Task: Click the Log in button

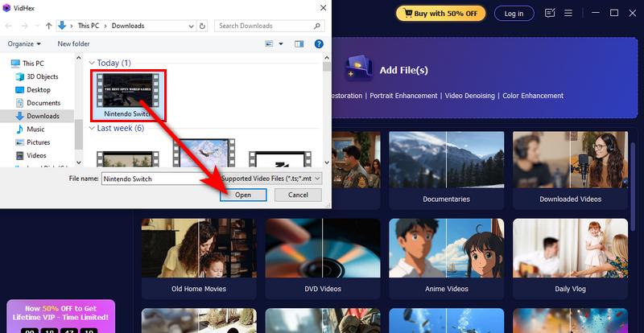Action: coord(514,14)
